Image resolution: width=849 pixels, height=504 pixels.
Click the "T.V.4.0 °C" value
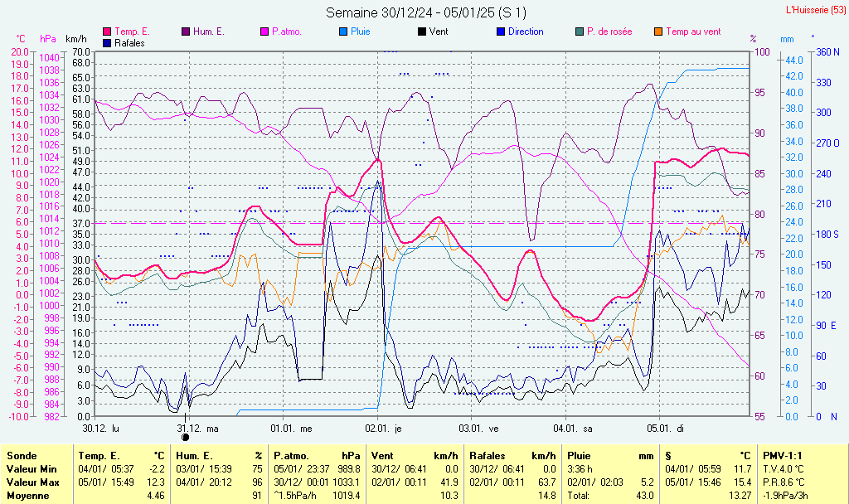784,469
